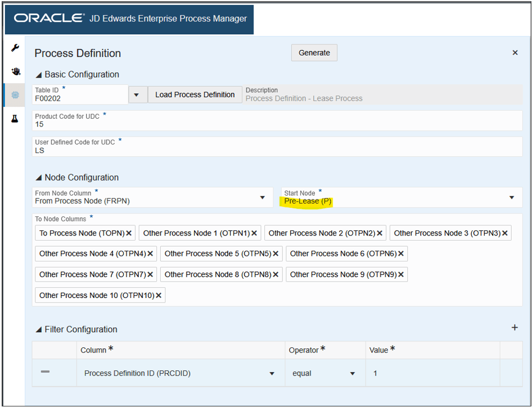The height and width of the screenshot is (407, 532).
Task: Add a new filter row with plus icon
Action: click(515, 327)
